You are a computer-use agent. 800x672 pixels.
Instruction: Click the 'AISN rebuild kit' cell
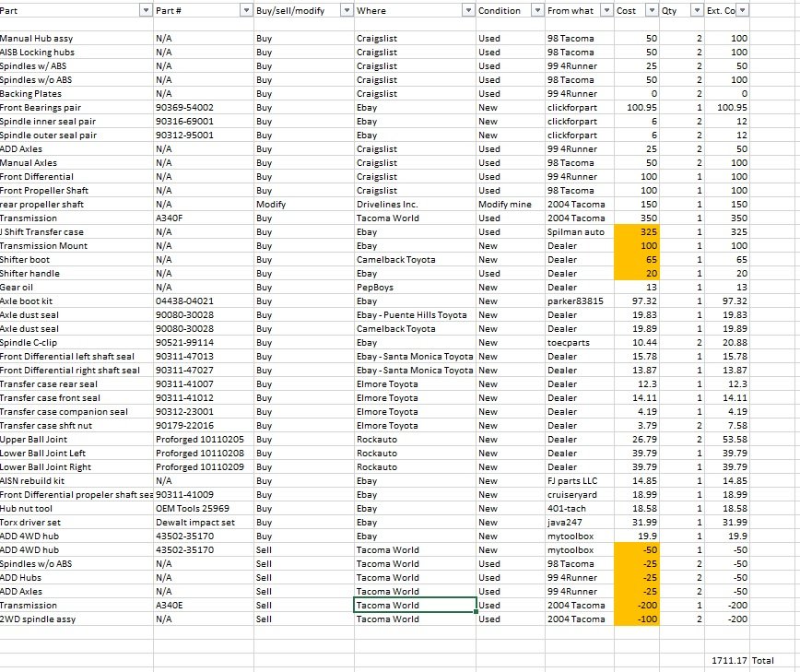[76, 480]
